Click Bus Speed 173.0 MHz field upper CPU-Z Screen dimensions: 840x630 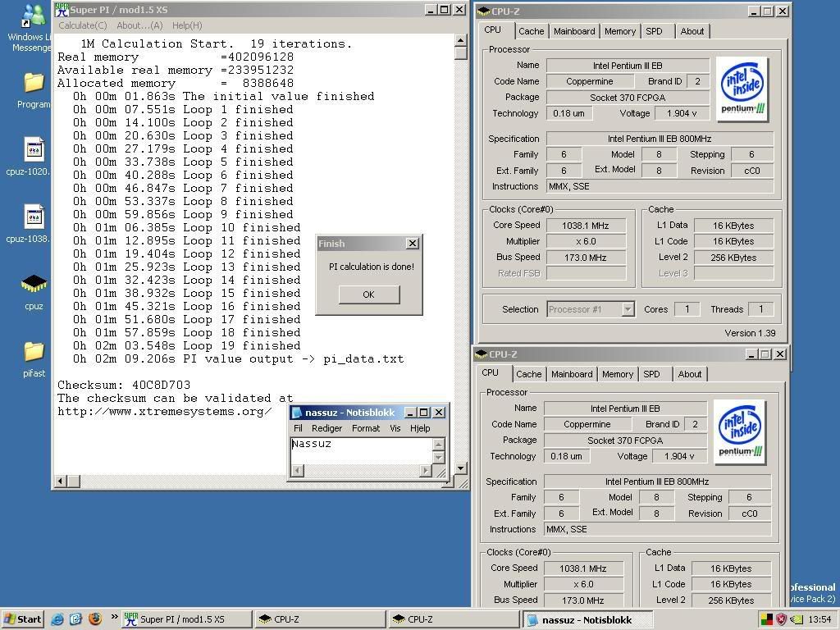click(586, 258)
